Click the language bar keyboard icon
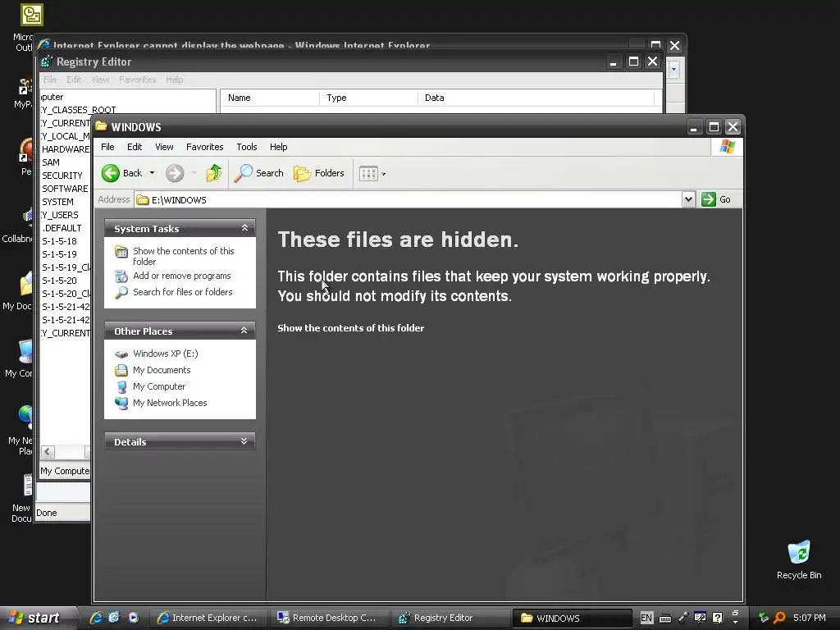This screenshot has height=630, width=840. point(664,619)
